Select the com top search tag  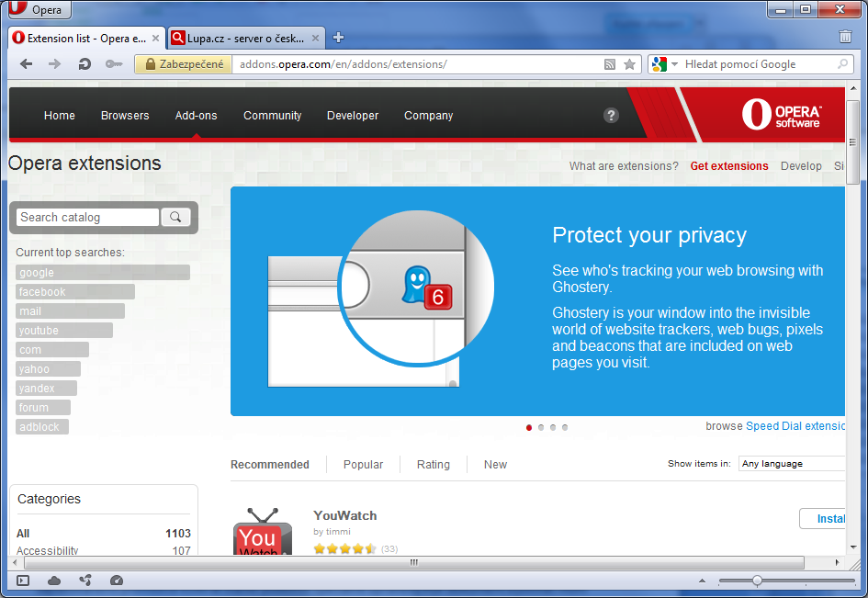[x=52, y=350]
